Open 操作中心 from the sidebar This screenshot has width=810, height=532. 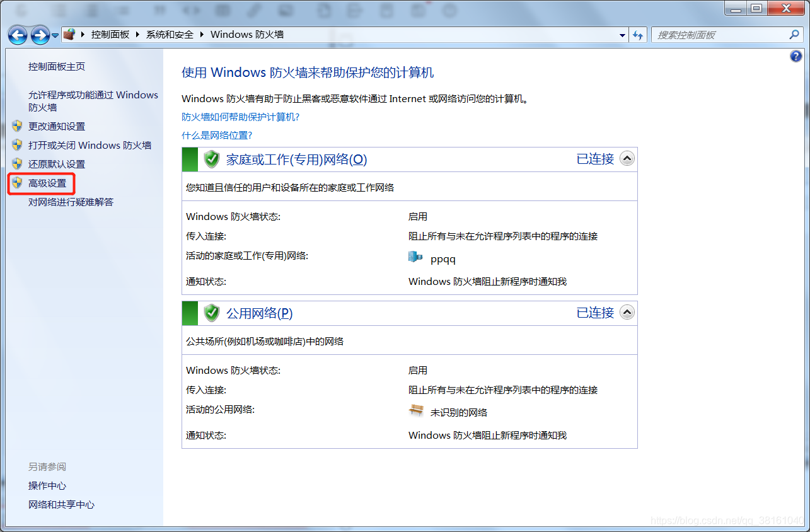tap(47, 485)
